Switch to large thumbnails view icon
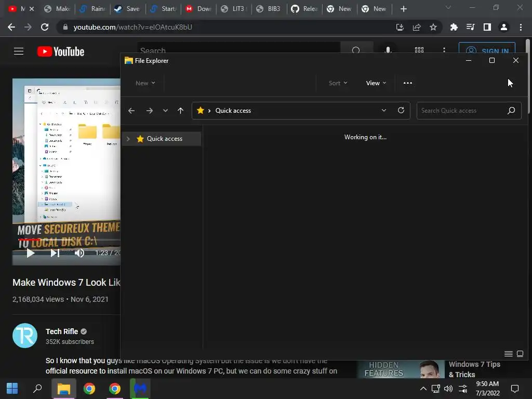 (x=520, y=354)
